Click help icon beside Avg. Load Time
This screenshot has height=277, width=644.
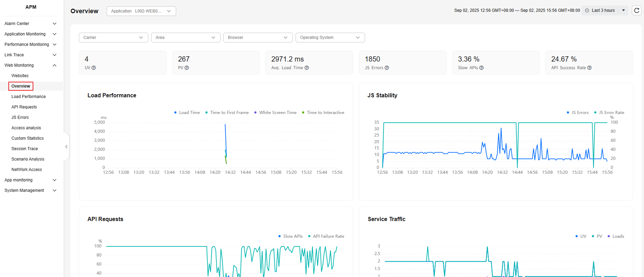(307, 68)
